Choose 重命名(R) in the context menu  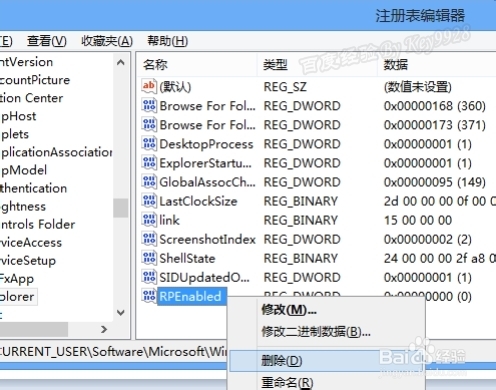287,382
